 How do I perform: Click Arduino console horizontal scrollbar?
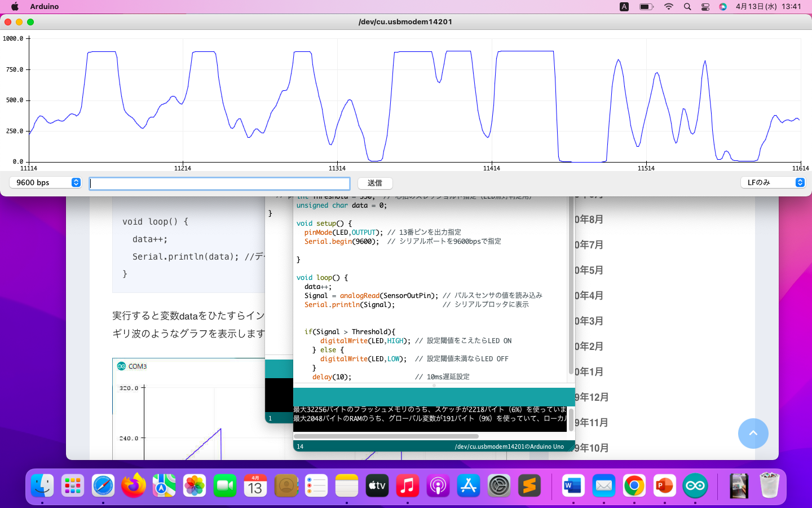[x=386, y=436]
